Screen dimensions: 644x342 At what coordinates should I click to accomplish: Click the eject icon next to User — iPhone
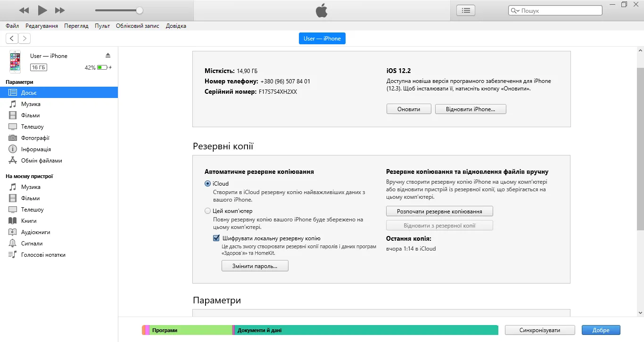(107, 56)
